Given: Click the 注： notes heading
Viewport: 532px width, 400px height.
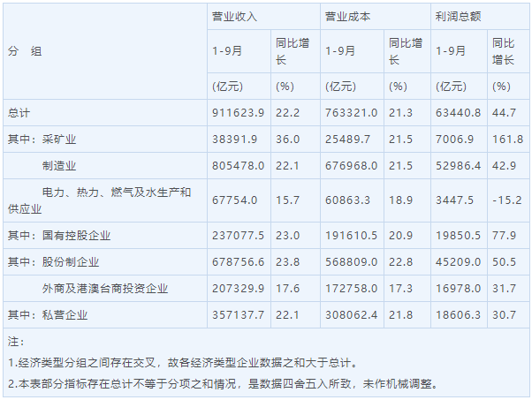Looking at the screenshot, I should [x=16, y=342].
